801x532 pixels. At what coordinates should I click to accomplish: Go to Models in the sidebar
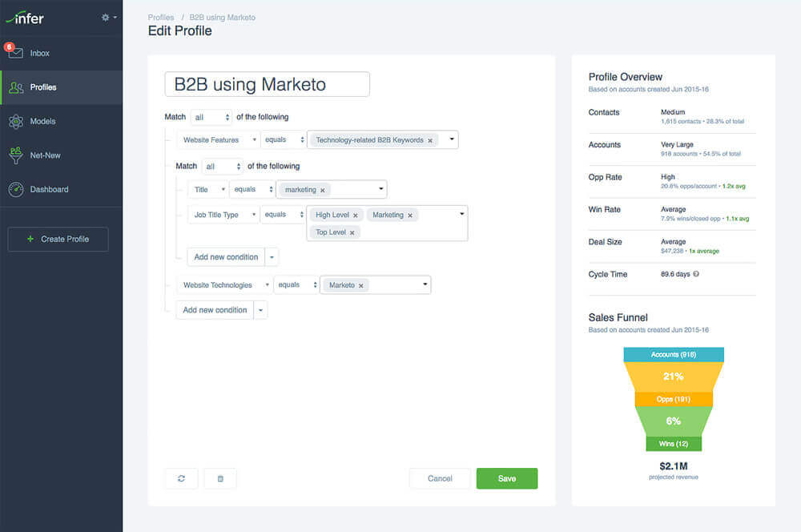point(62,121)
